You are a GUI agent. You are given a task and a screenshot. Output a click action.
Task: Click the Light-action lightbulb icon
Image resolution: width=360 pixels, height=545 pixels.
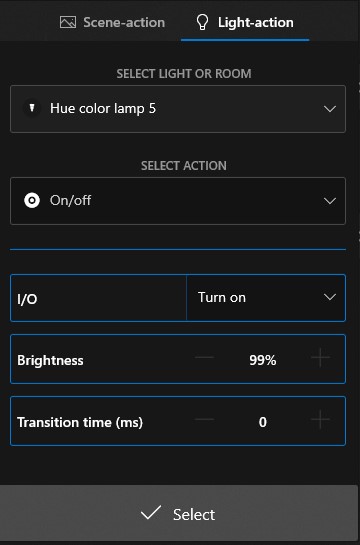[x=202, y=23]
